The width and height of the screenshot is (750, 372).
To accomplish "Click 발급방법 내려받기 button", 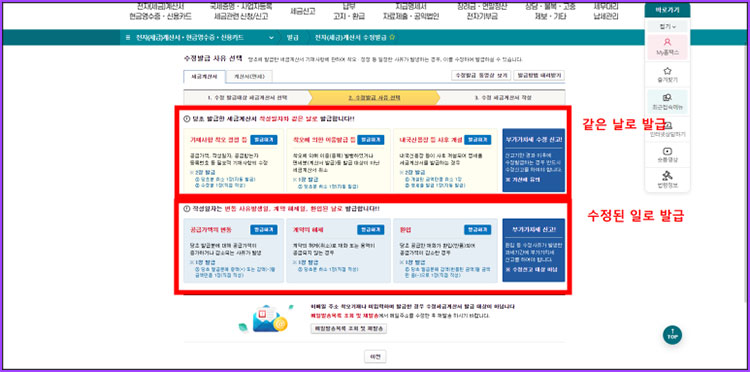I will tap(539, 76).
